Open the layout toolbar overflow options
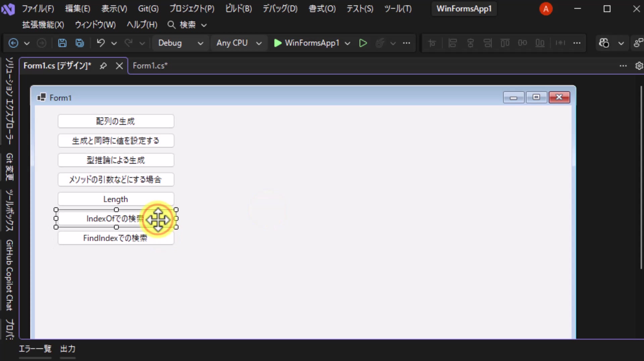The image size is (644, 361). [577, 43]
